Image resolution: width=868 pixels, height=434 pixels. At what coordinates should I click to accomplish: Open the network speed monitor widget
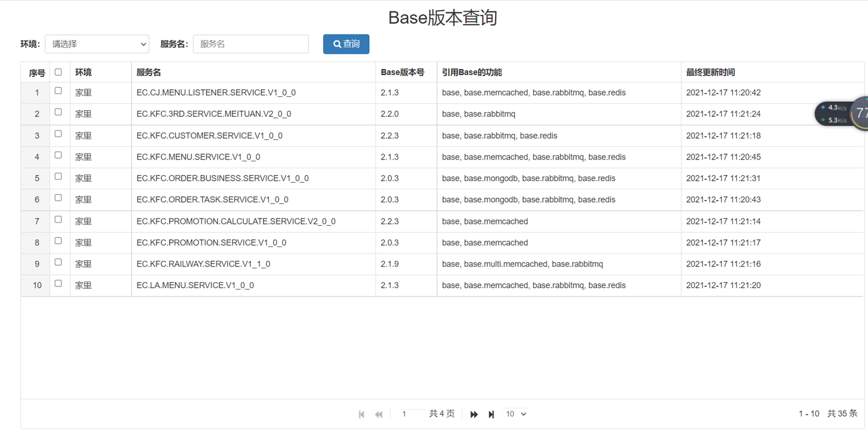point(841,114)
